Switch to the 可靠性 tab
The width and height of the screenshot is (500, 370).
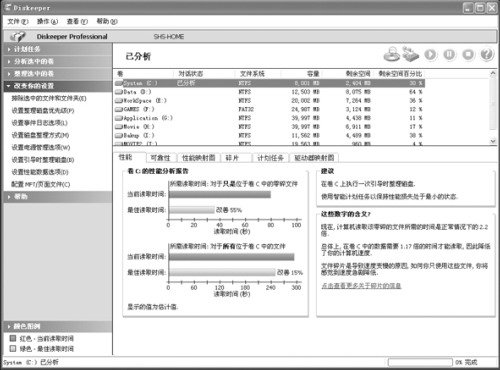pyautogui.click(x=160, y=158)
